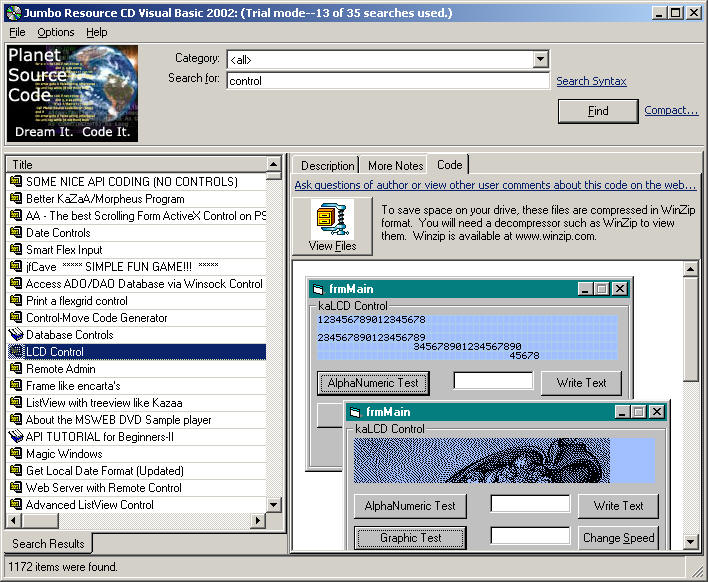Click the icon beside Control-Move Code Generator
Screen dimensions: 708x582
tap(16, 317)
